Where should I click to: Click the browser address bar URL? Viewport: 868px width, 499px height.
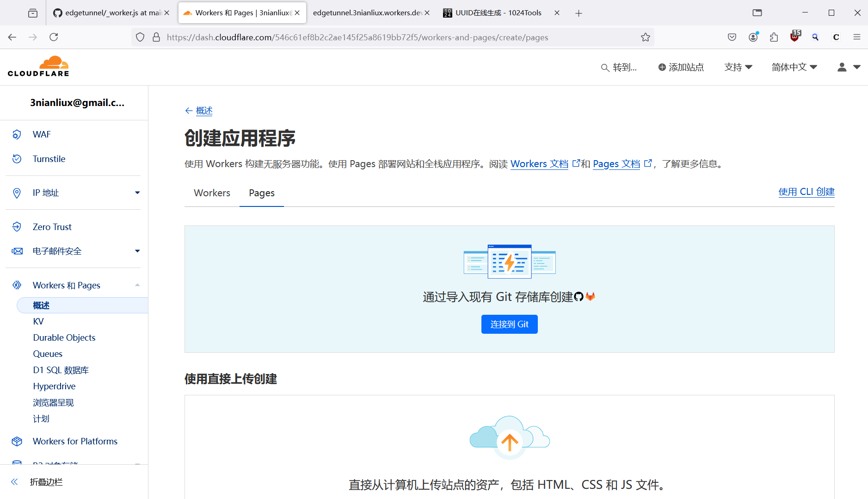click(x=357, y=37)
